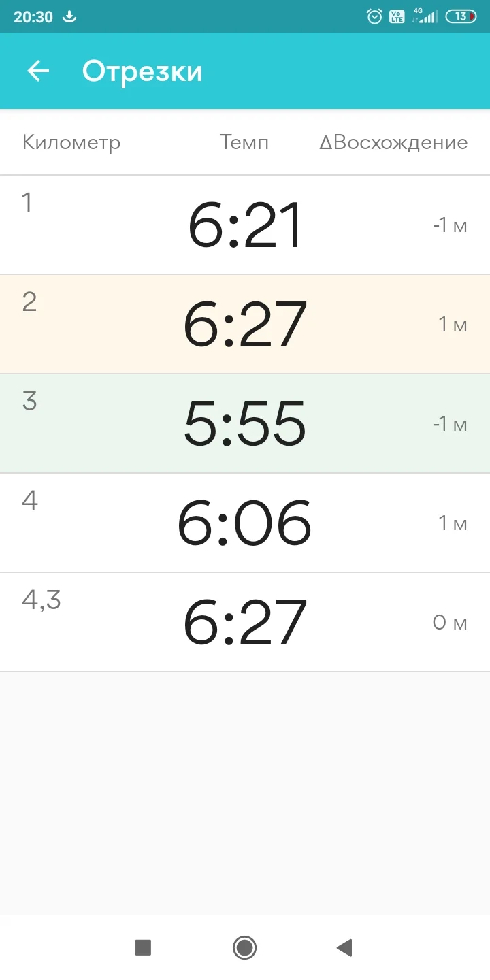Tap the -1 м elevation of kilometer 3
Screen dimensions: 490x980
pyautogui.click(x=450, y=424)
